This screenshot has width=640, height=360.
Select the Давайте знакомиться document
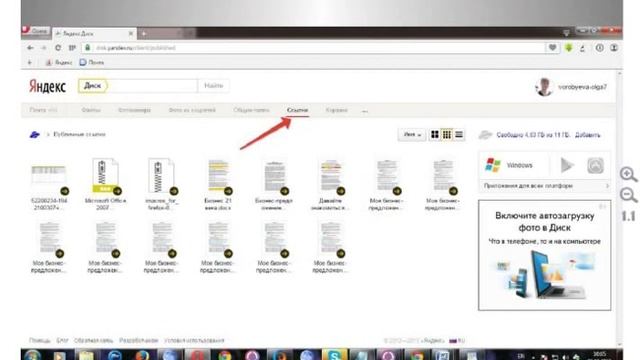click(x=331, y=176)
